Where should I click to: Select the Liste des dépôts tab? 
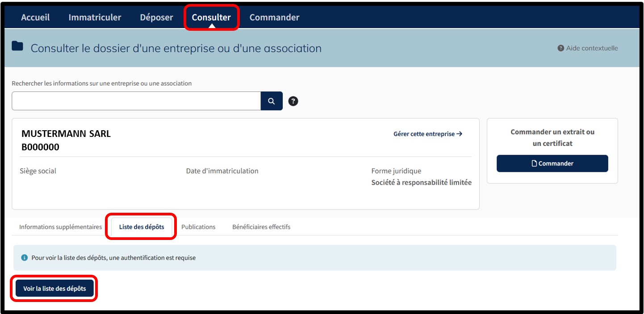[142, 227]
